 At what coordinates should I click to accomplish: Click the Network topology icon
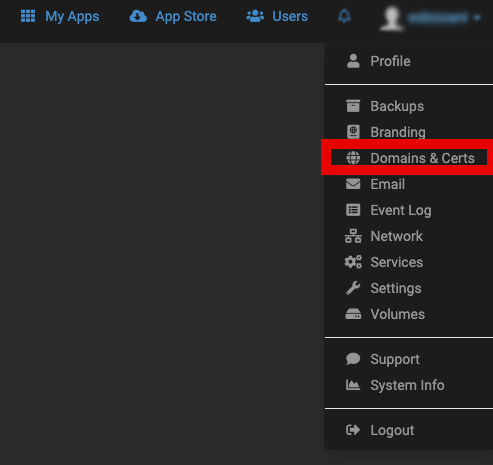click(x=353, y=236)
